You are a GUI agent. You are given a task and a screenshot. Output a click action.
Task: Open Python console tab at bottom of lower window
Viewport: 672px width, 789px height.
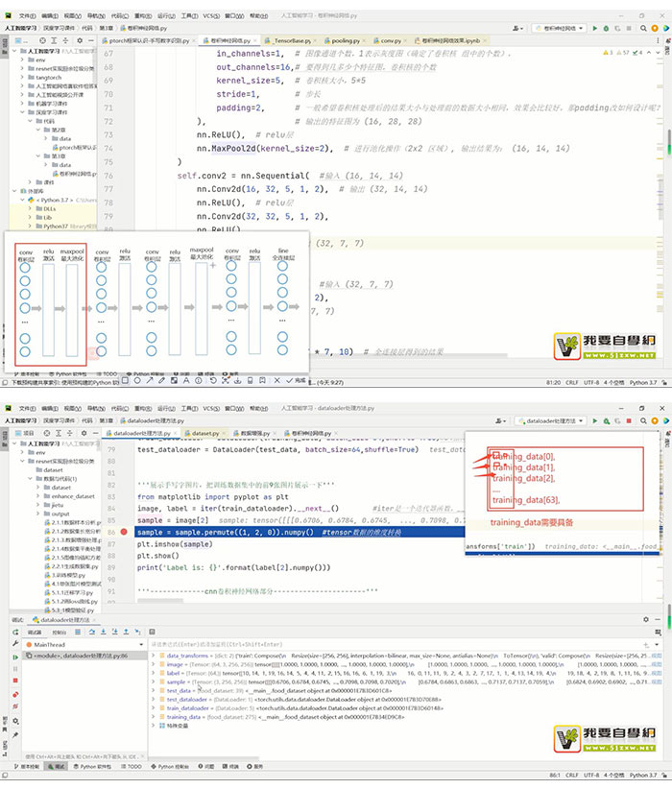[170, 766]
